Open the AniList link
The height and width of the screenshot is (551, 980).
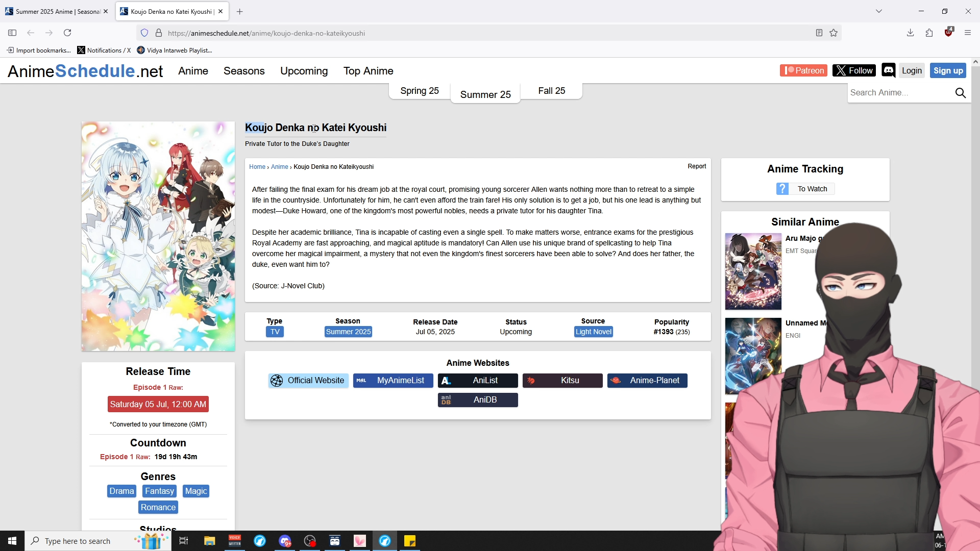[478, 381]
